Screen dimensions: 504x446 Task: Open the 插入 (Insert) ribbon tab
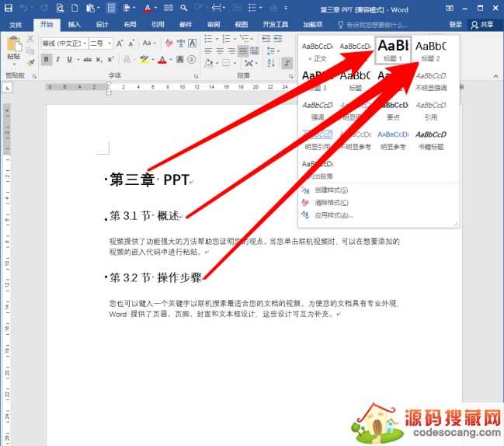[75, 24]
